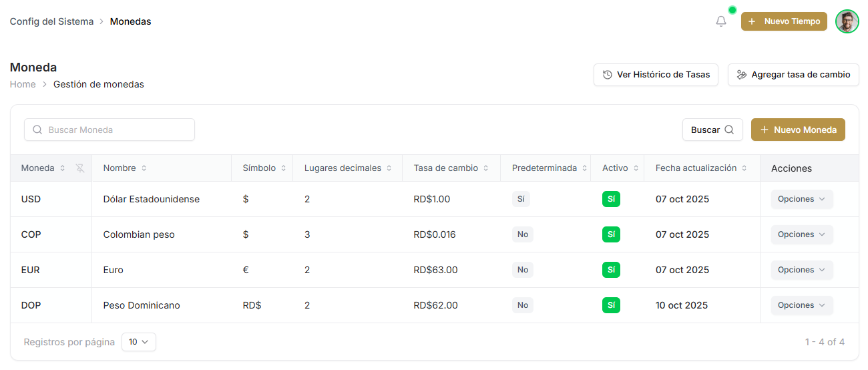868x370 pixels.
Task: Click the user profile avatar
Action: (x=847, y=21)
